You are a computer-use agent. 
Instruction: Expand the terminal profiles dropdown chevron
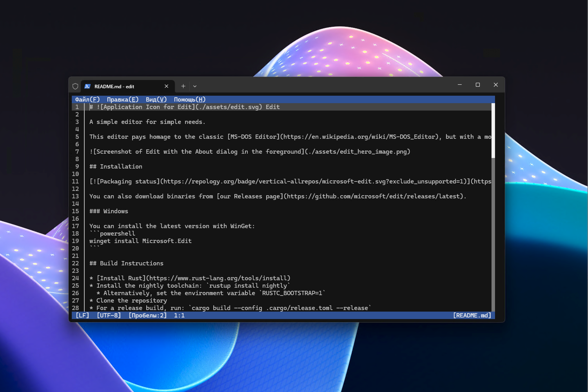(195, 86)
